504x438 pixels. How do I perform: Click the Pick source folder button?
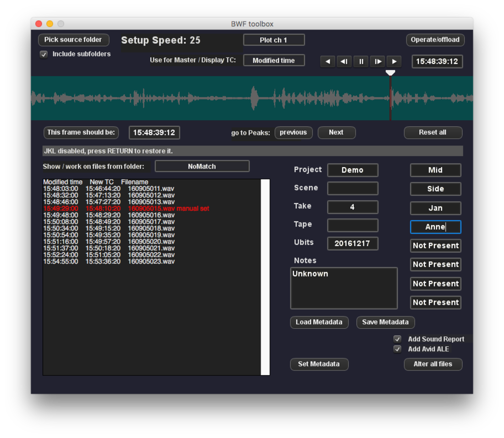(x=73, y=40)
